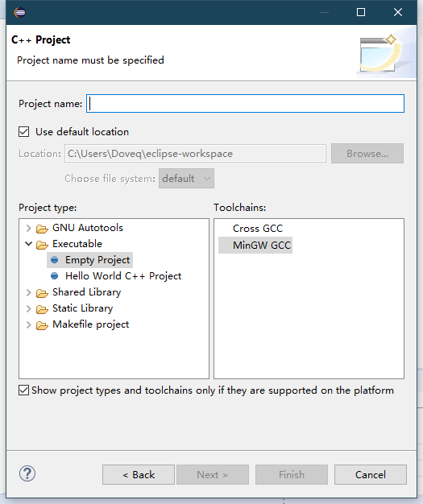Click the Eclipse logo in title bar

(x=20, y=13)
